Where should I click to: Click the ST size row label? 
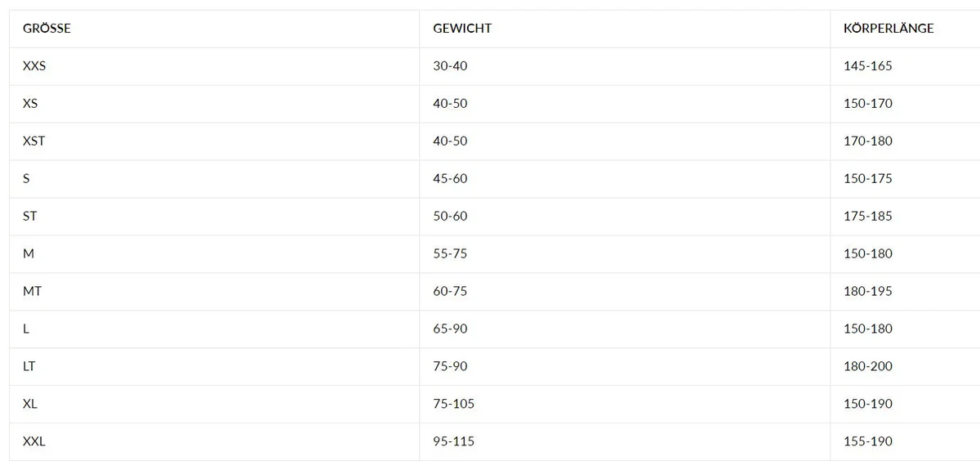[x=30, y=217]
